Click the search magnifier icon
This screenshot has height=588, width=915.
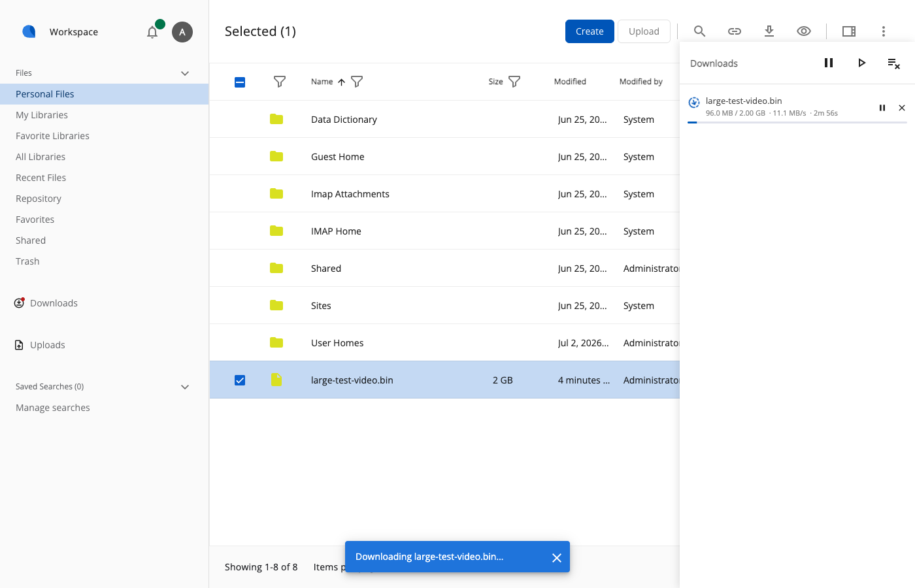point(699,31)
